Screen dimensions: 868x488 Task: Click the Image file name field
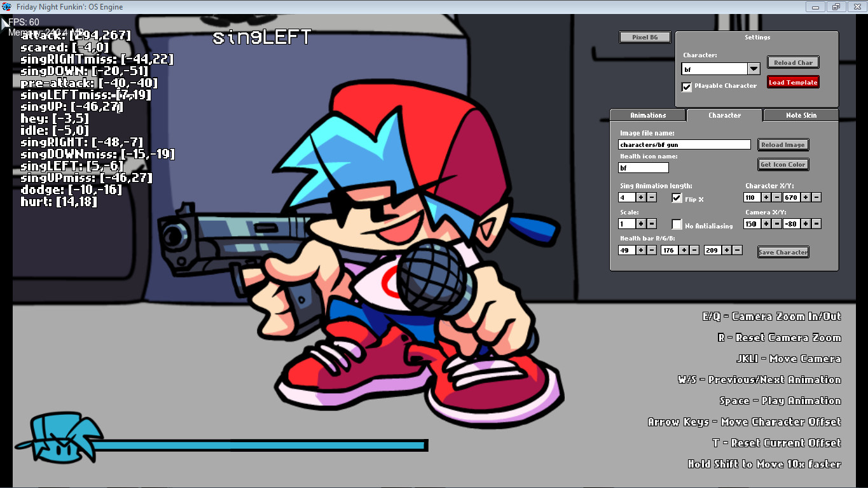point(684,144)
